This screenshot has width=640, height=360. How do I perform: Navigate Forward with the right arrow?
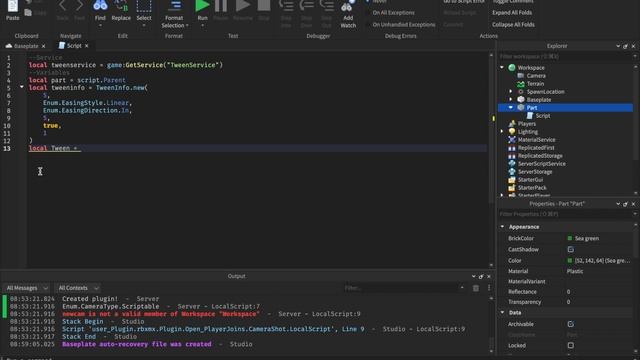pos(80,5)
